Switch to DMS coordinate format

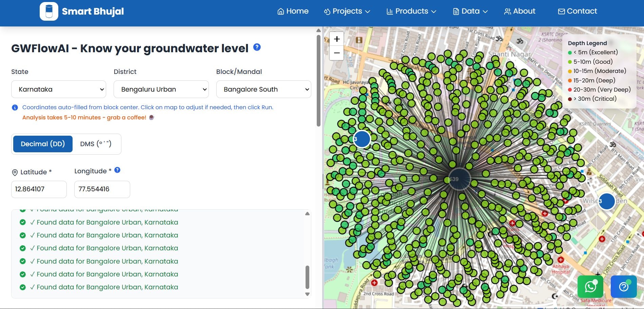(x=96, y=144)
